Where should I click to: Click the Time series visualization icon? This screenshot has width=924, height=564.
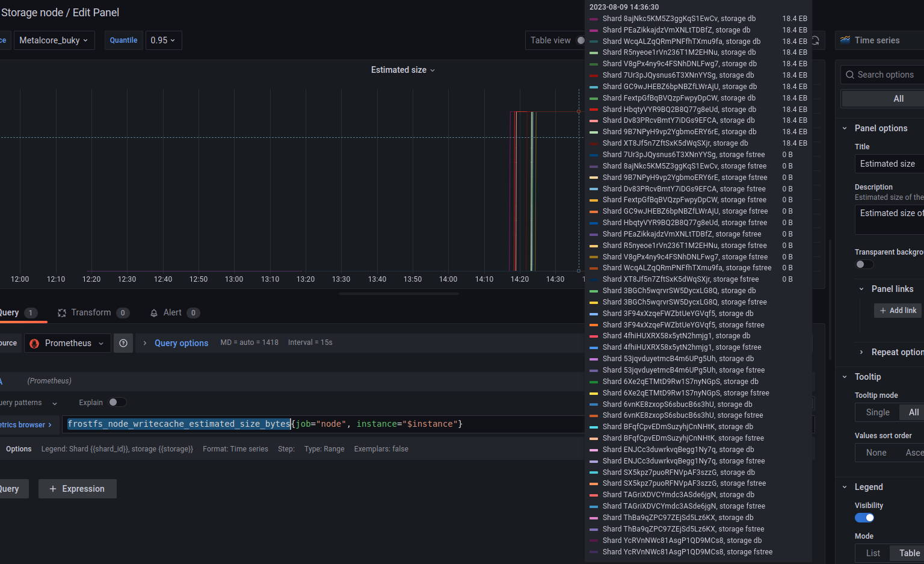845,40
